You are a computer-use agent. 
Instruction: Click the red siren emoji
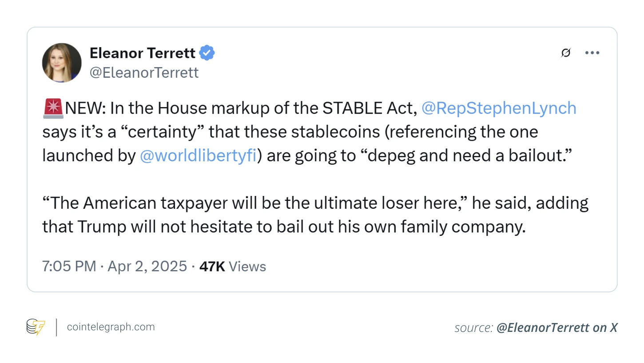[53, 108]
